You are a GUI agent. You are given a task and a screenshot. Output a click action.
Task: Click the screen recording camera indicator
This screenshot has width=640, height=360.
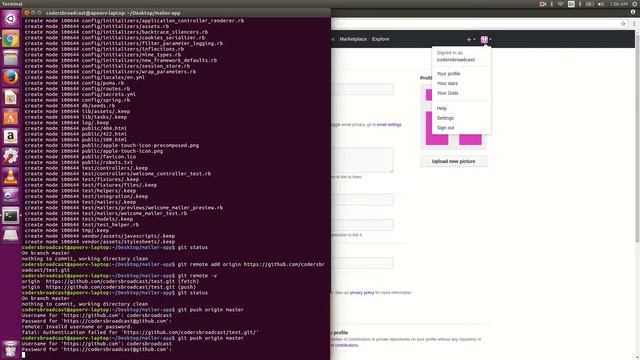pyautogui.click(x=542, y=4)
